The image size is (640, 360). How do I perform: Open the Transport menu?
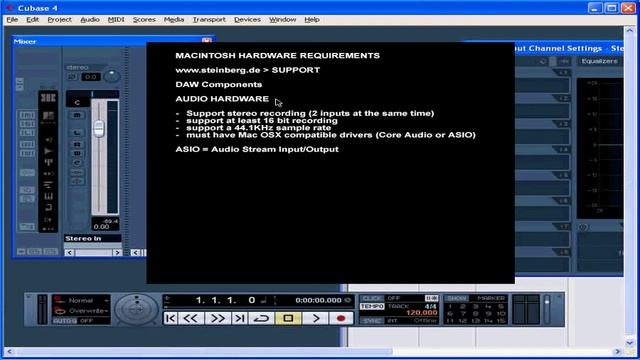(x=209, y=20)
